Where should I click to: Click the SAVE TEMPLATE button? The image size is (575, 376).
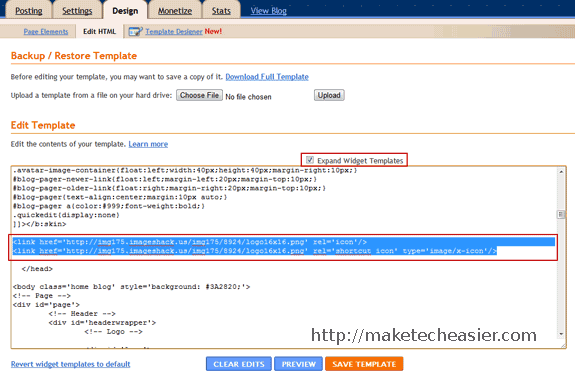(x=364, y=364)
